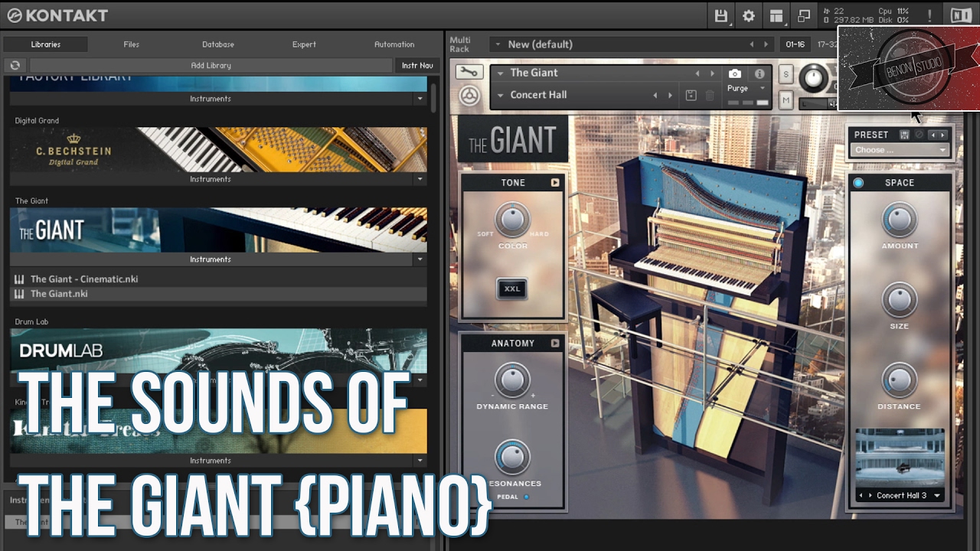Open Factory Library Instruments dropdown arrow
This screenshot has height=551, width=980.
point(420,99)
